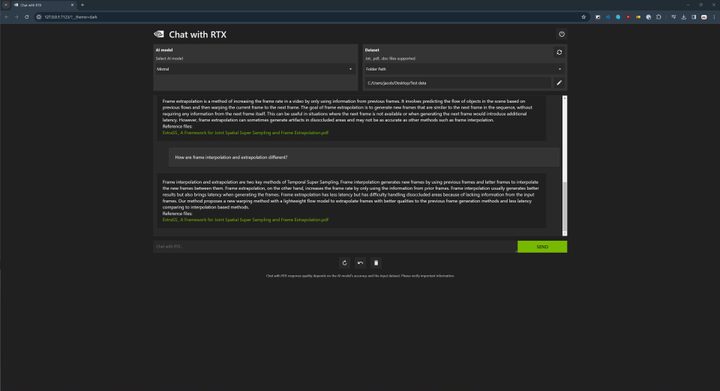Click the yellow extension icon
The width and height of the screenshot is (720, 391).
click(638, 17)
